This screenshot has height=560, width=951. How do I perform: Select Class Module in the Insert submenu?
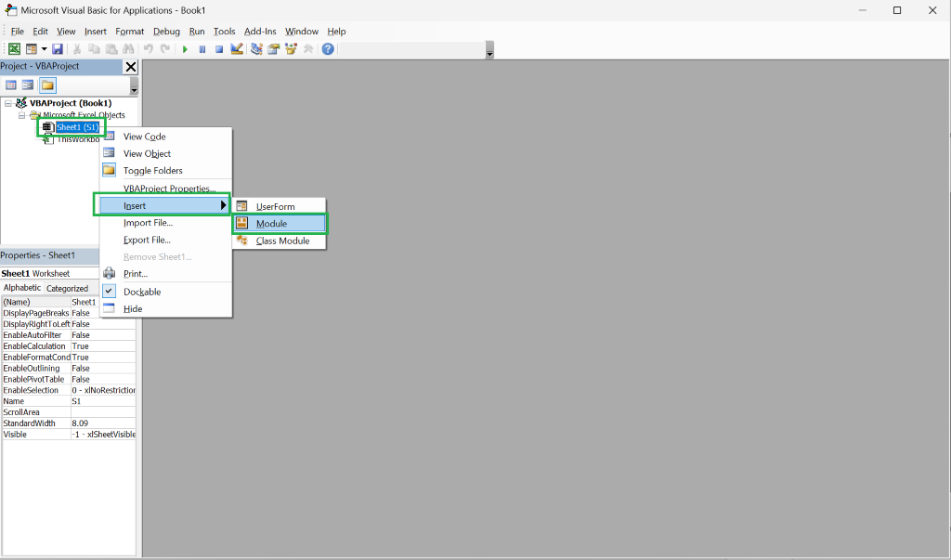coord(280,241)
